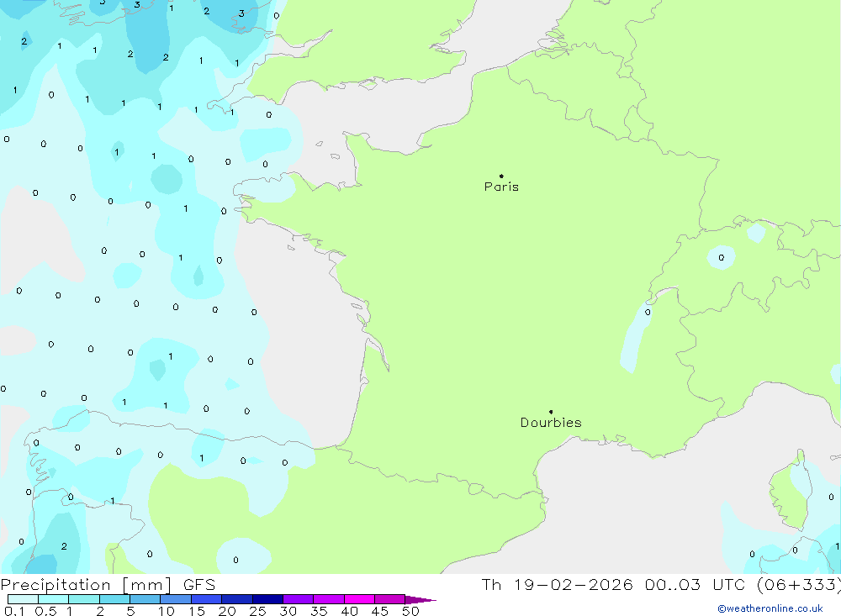Pick the 0.5–1 mm legend color swatch

point(54,599)
